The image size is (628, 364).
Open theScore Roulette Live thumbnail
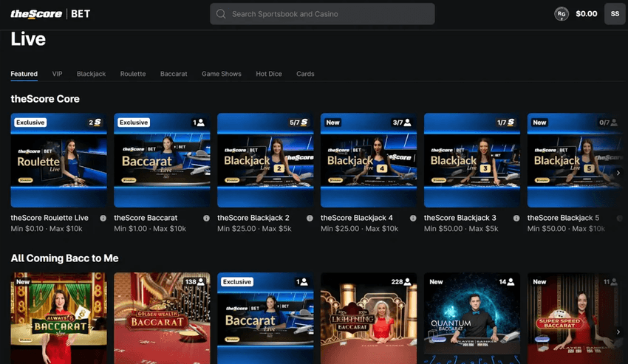pos(59,160)
